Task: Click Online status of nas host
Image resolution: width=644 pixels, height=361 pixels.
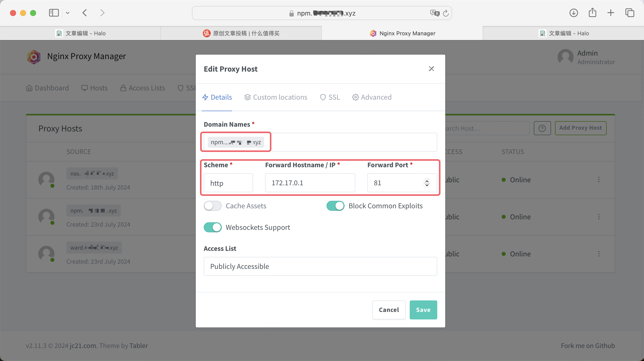Action: pyautogui.click(x=516, y=180)
